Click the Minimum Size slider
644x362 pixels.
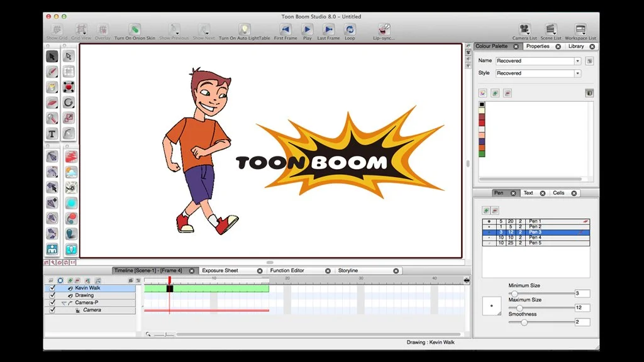click(x=541, y=294)
